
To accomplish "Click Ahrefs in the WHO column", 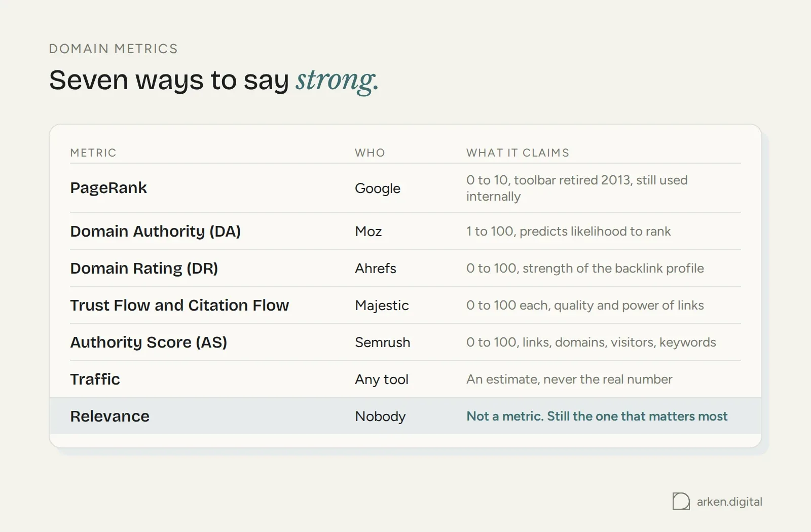I will tap(376, 269).
